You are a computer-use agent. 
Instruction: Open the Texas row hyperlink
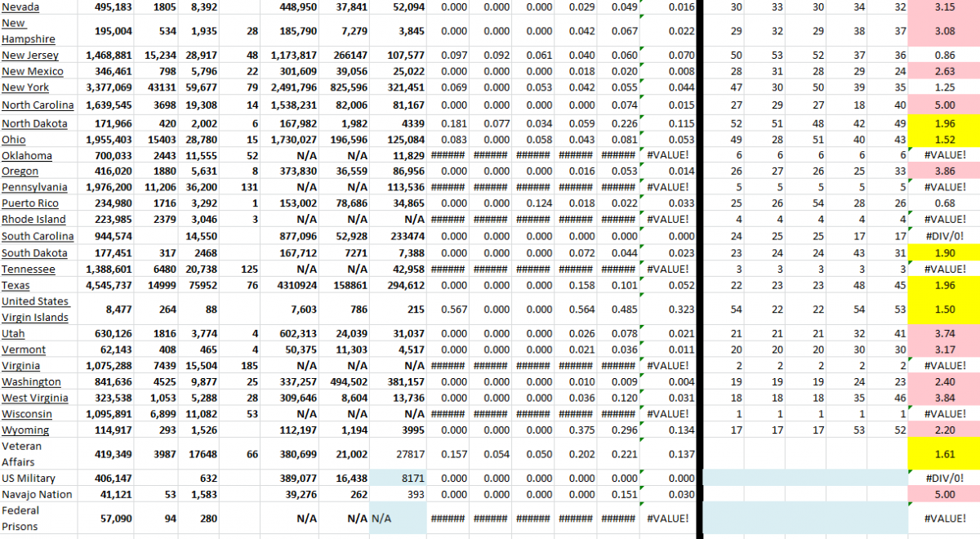coord(15,285)
